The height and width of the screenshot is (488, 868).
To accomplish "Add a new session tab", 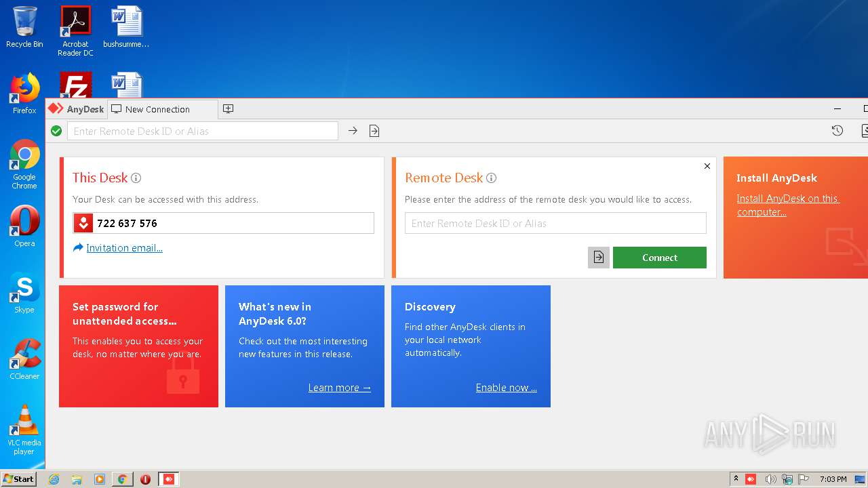I will (x=229, y=108).
